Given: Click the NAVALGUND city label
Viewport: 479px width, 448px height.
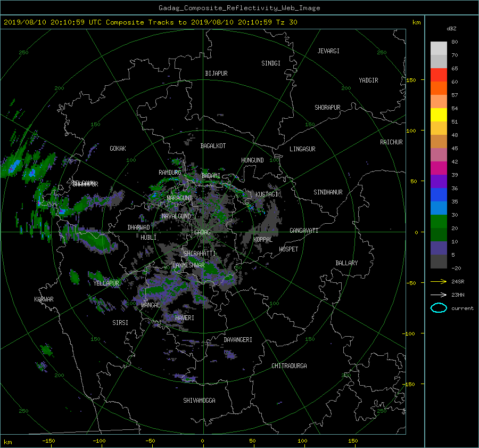Looking at the screenshot, I should pyautogui.click(x=176, y=216).
